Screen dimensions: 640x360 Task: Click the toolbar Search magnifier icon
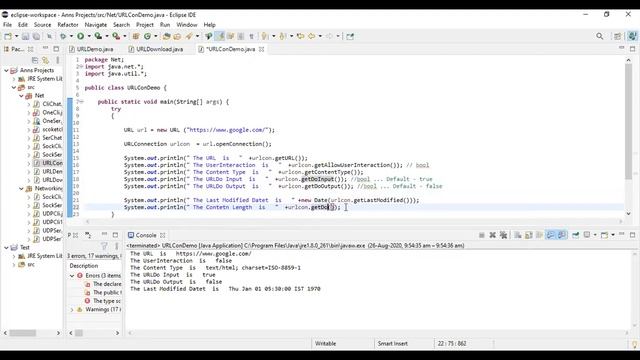click(x=599, y=36)
